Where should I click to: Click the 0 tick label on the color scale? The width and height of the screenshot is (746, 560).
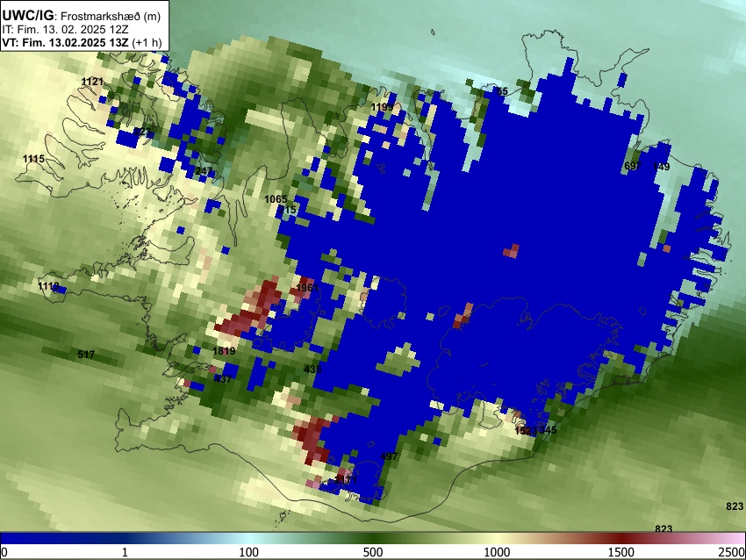tap(4, 552)
